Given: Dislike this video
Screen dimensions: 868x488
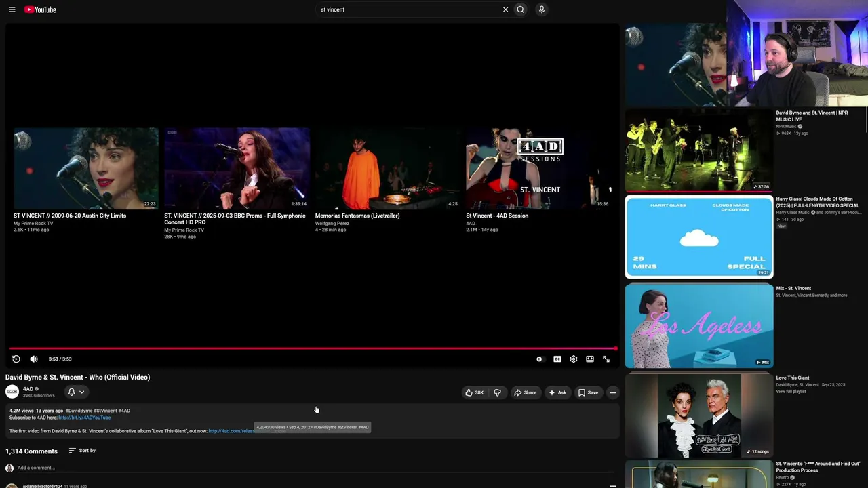Looking at the screenshot, I should [x=497, y=392].
